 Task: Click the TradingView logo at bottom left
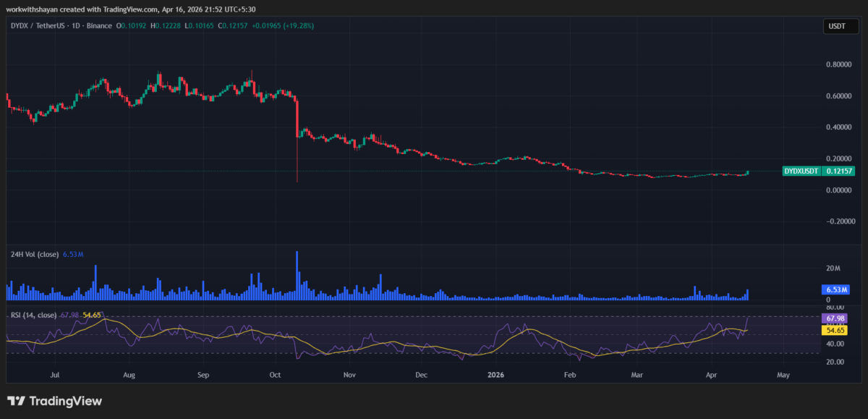coord(55,401)
